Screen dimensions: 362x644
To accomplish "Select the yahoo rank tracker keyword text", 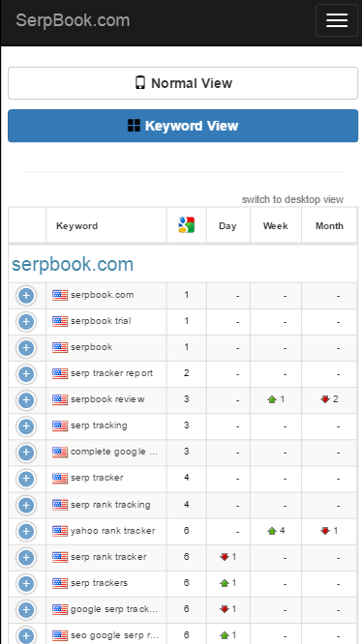I will point(113,531).
